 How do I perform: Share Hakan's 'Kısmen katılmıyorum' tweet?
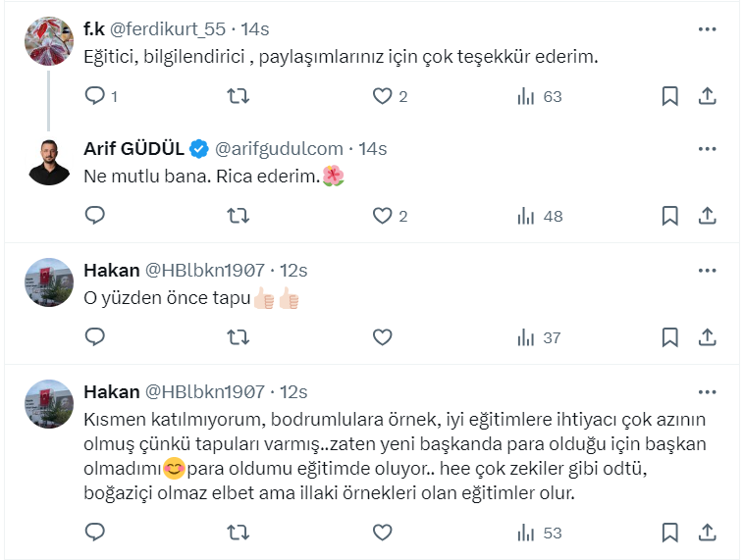[707, 533]
